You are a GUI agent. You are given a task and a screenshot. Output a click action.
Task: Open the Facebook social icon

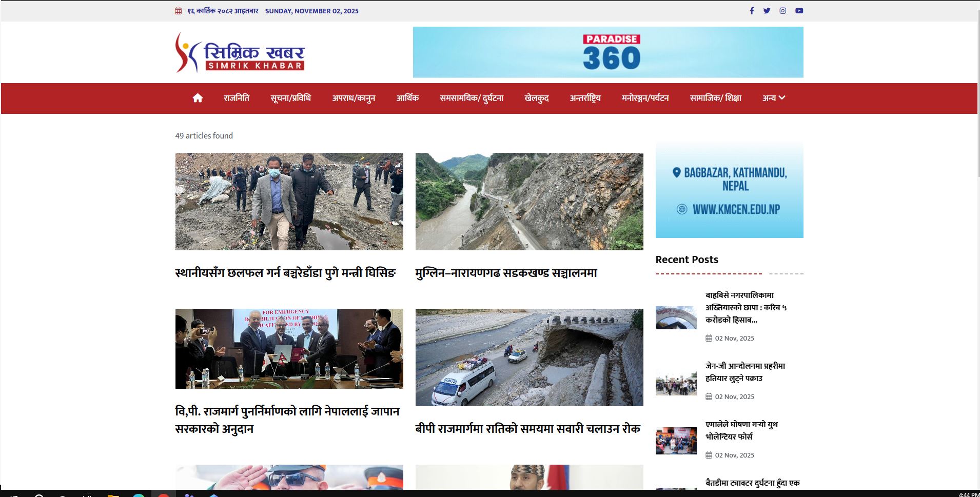tap(752, 11)
